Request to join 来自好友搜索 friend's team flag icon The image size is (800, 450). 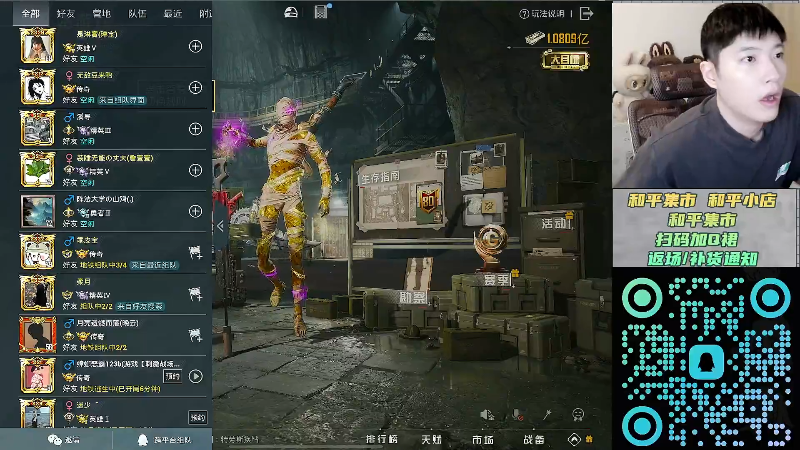tap(195, 294)
